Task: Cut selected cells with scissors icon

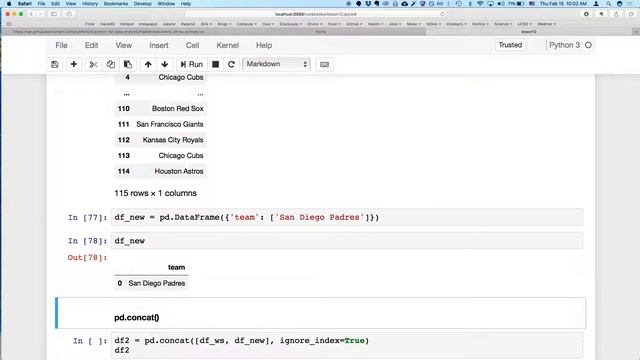Action: pyautogui.click(x=93, y=64)
